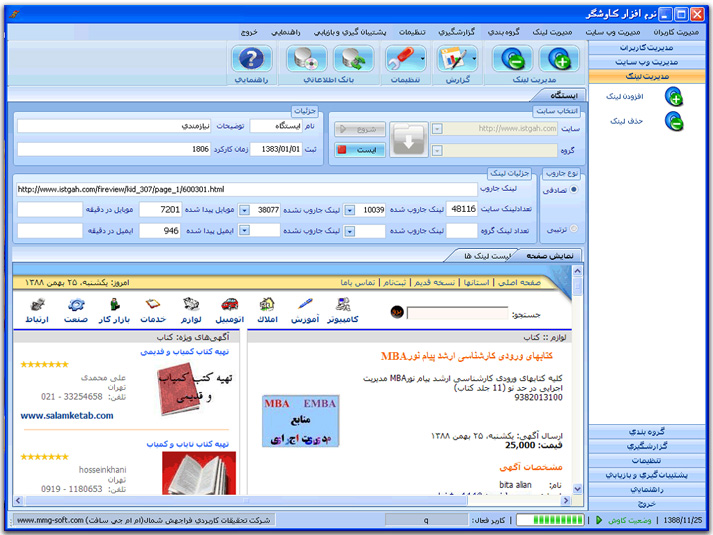Click the بازار کار category icon
Screen dimensions: 713x535
pos(115,304)
